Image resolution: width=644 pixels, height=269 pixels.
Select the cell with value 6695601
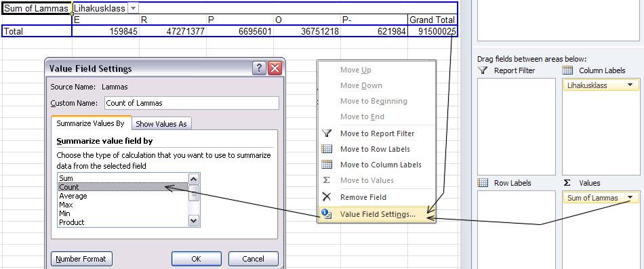point(240,31)
